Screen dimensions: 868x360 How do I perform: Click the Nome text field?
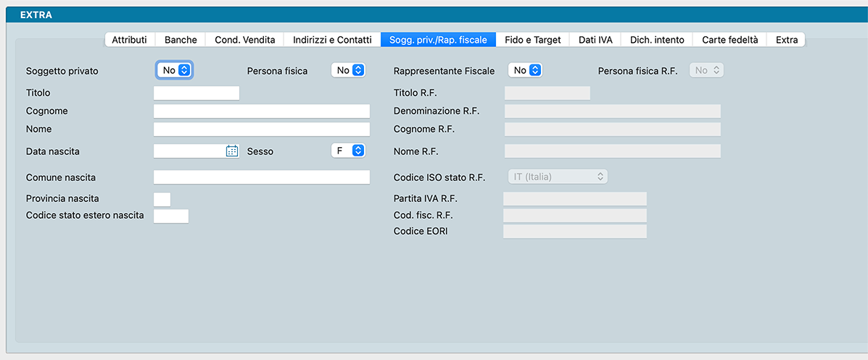pyautogui.click(x=261, y=129)
